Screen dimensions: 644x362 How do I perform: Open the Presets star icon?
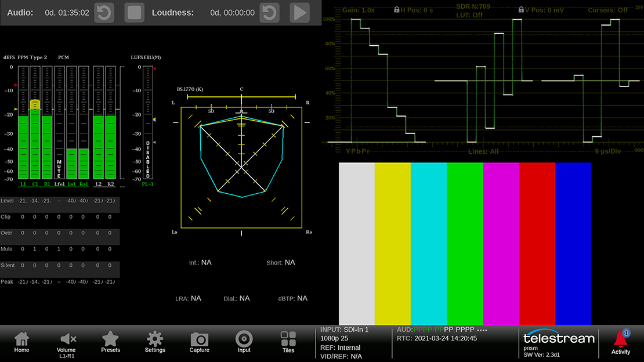tap(110, 342)
